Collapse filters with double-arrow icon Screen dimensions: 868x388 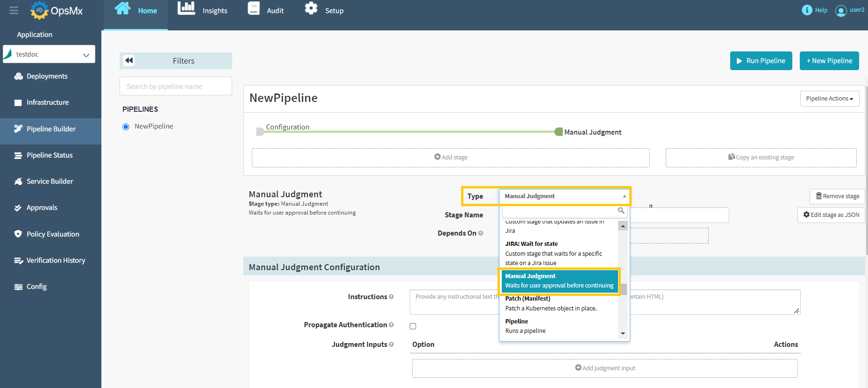(x=129, y=60)
